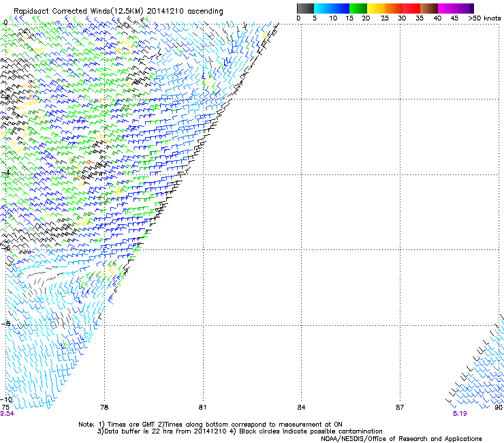Viewport: 504px width, 443px height.
Task: Click the '35' label under the color bar
Action: 420,18
